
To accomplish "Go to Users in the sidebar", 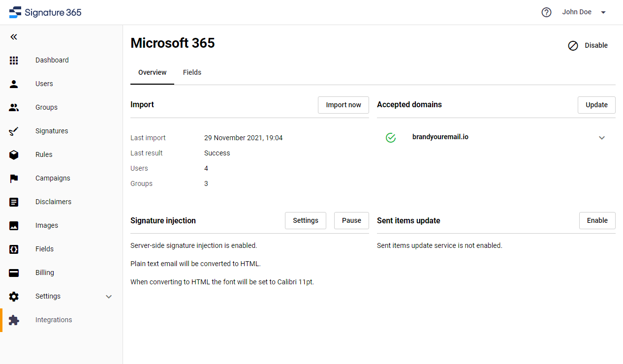I will [44, 84].
